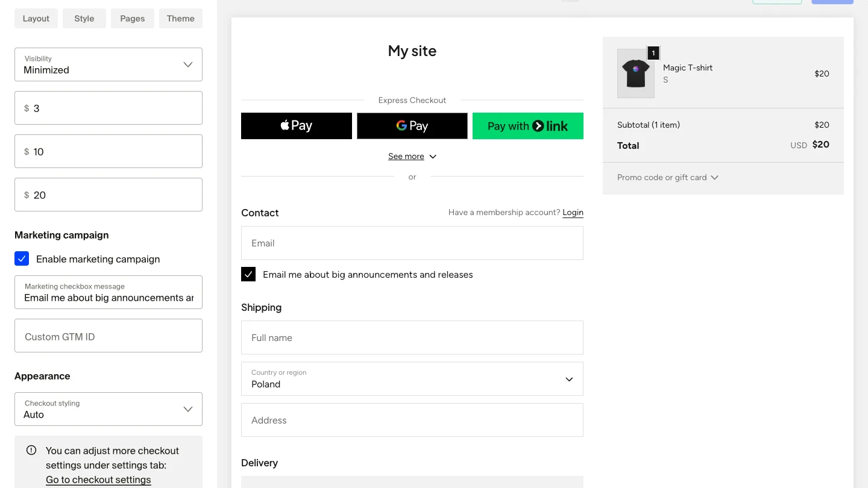Open the Layout tab
Screen dimensions: 868x488
coord(36,18)
